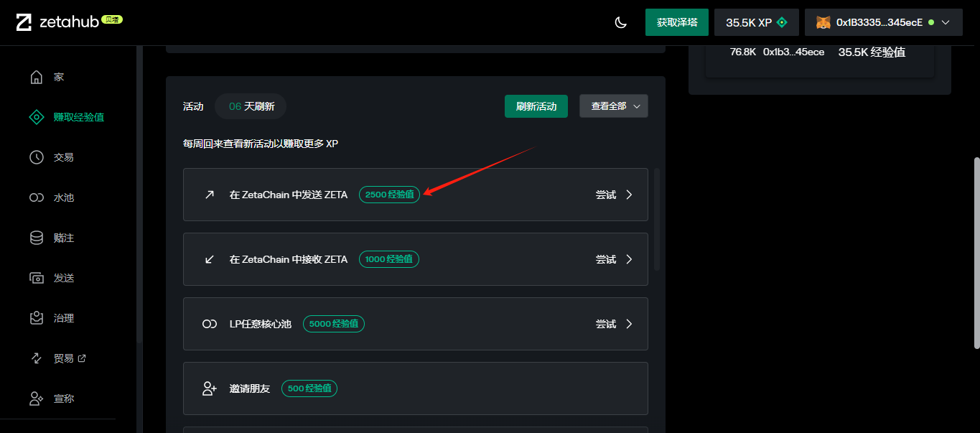Select the 赚取经验值 sidebar icon
This screenshot has width=980, height=433.
click(37, 117)
